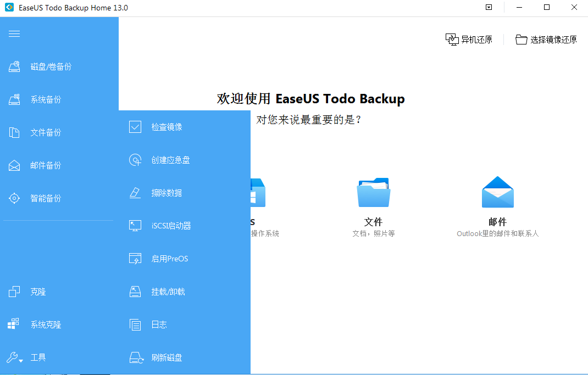Click the 选择镜像还原 folder icon
Screen dimensions: 588x375
[x=522, y=40]
